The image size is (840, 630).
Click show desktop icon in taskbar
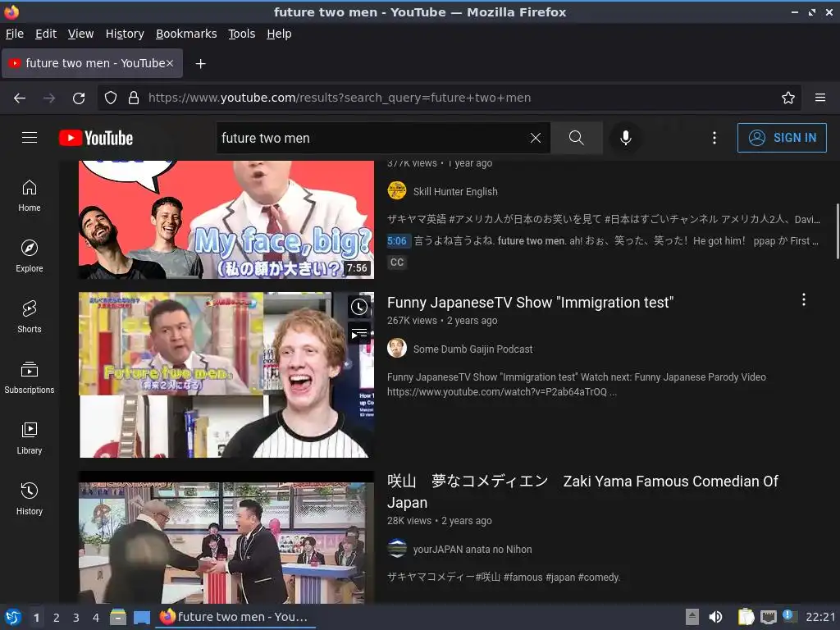142,618
